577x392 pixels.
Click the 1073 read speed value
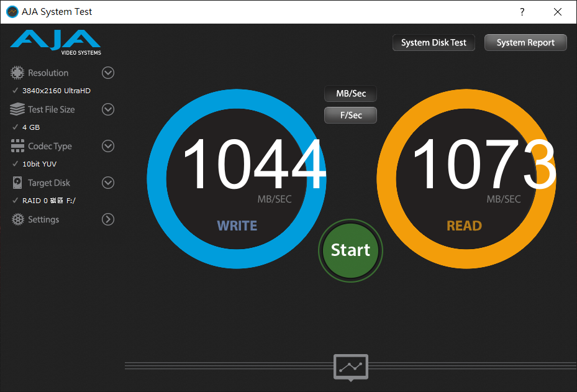pos(484,164)
